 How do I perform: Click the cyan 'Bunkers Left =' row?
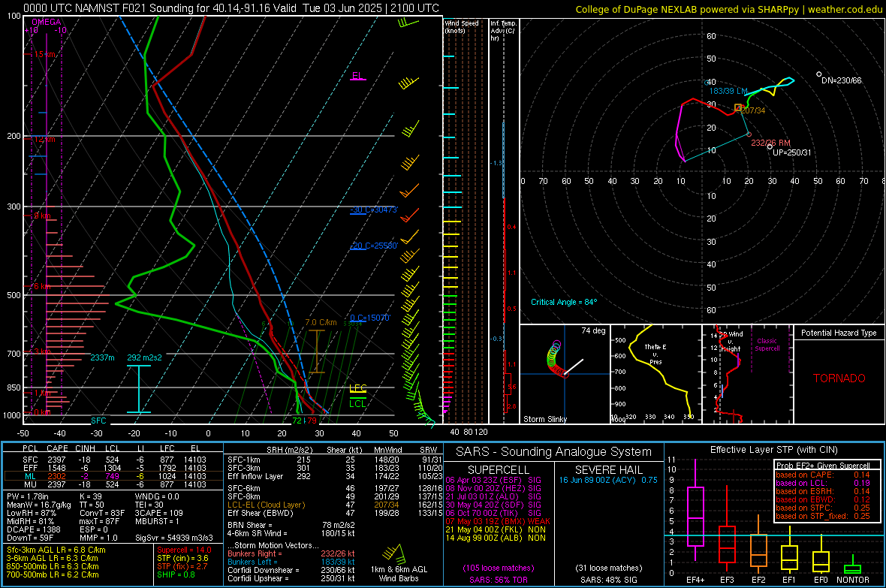pos(291,562)
